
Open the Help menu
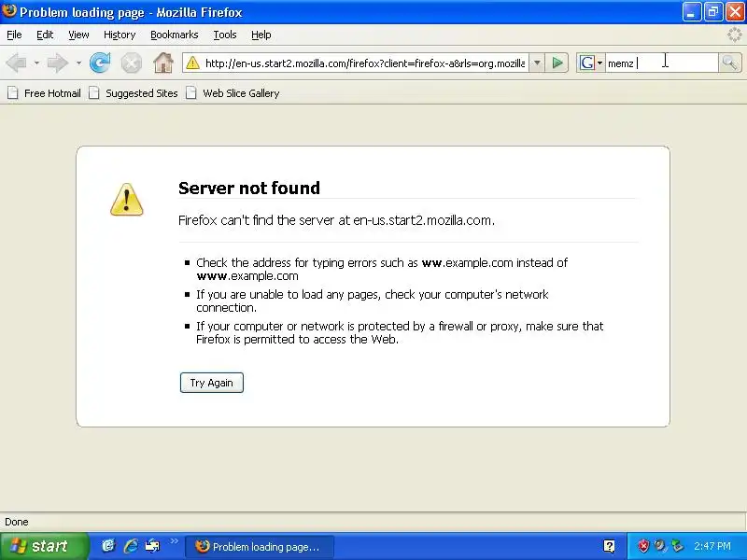coord(261,35)
